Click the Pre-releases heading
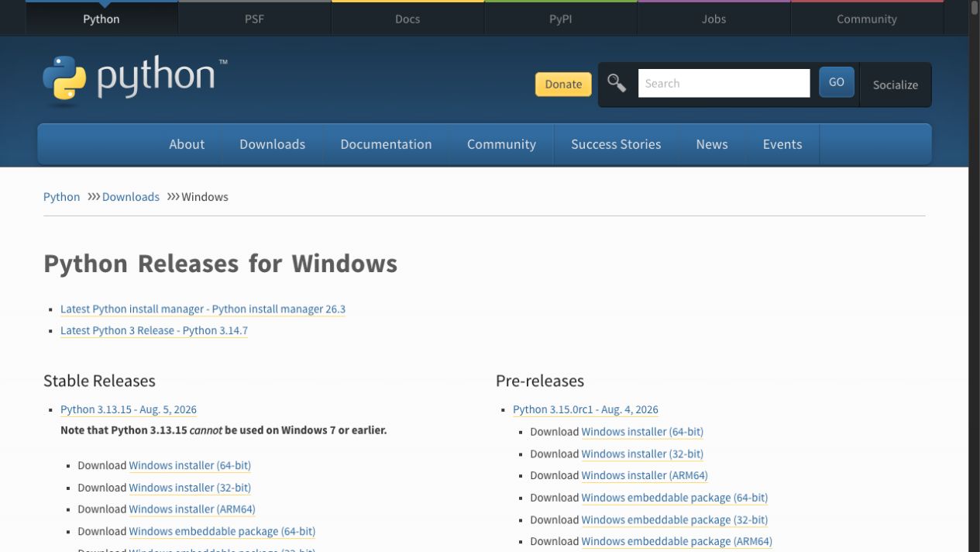Screen dimensions: 980x552 [x=540, y=381]
